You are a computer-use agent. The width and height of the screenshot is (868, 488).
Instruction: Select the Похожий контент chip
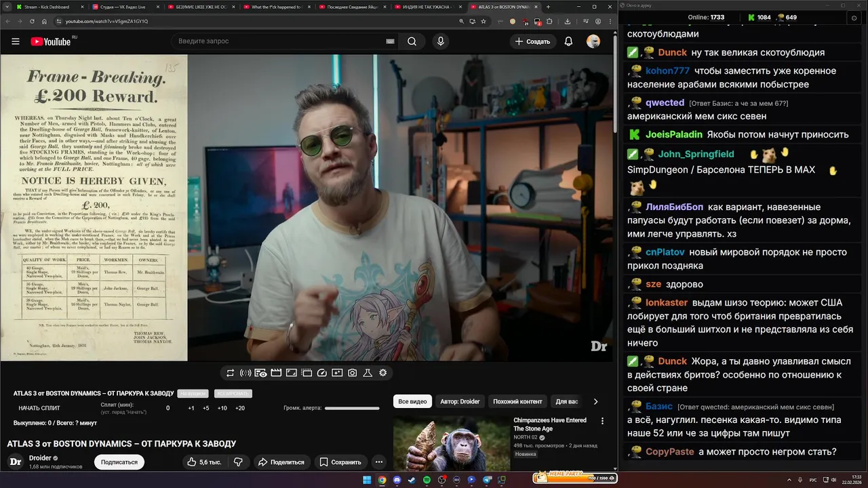517,401
